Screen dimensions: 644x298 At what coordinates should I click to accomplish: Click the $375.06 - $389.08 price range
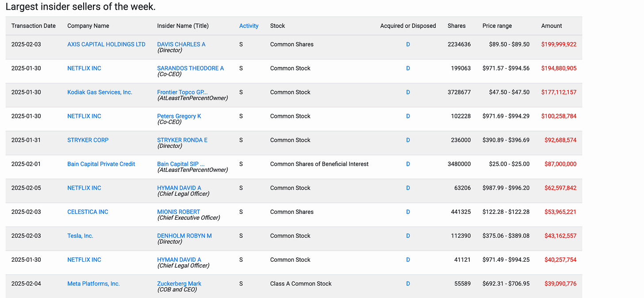coord(506,236)
